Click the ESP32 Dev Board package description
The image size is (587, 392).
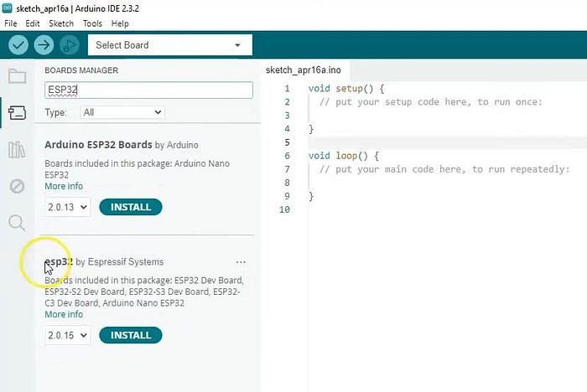click(x=144, y=291)
